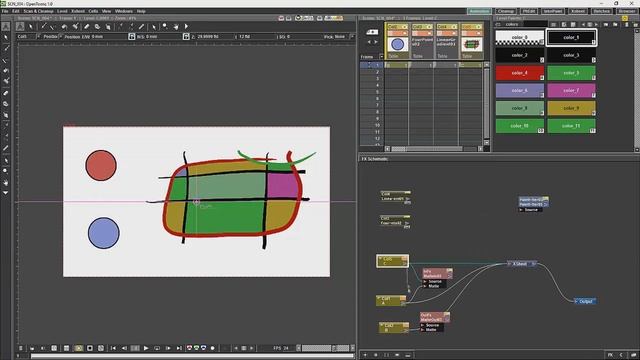Click the play arrow icon in top command bar
Screen dimensions: 640x360
[x=186, y=27]
